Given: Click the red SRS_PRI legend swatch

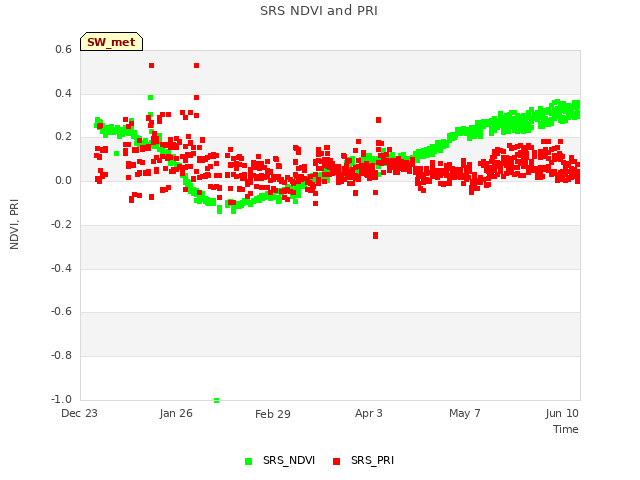Looking at the screenshot, I should pos(336,461).
